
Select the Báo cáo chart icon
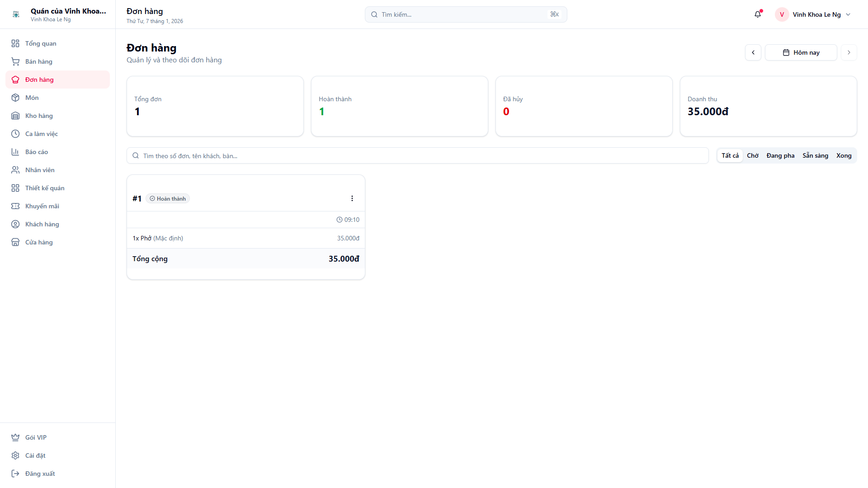16,152
